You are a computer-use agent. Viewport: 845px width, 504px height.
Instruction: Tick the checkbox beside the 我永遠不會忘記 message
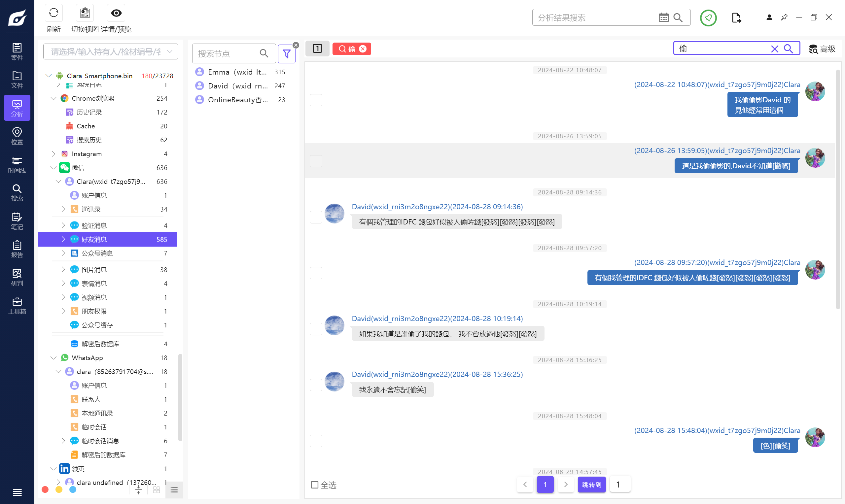[316, 385]
